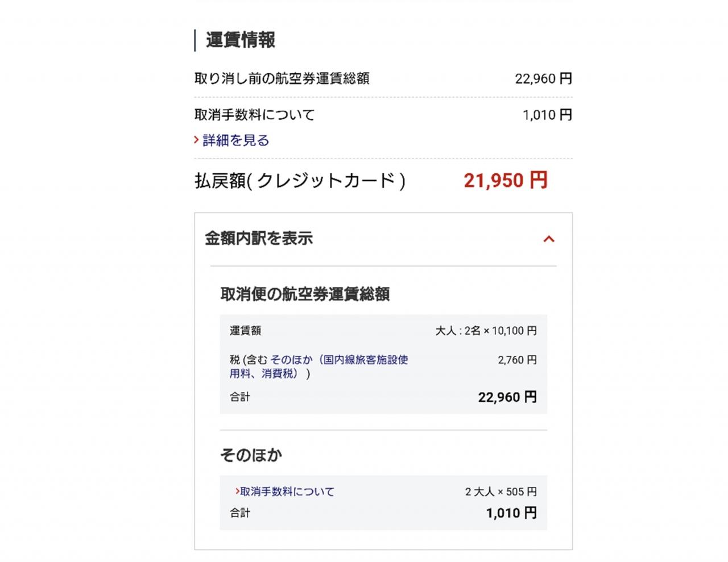Image resolution: width=728 pixels, height=562 pixels.
Task: Click the "払戻額(クレジットカード)" label
Action: pos(300,181)
